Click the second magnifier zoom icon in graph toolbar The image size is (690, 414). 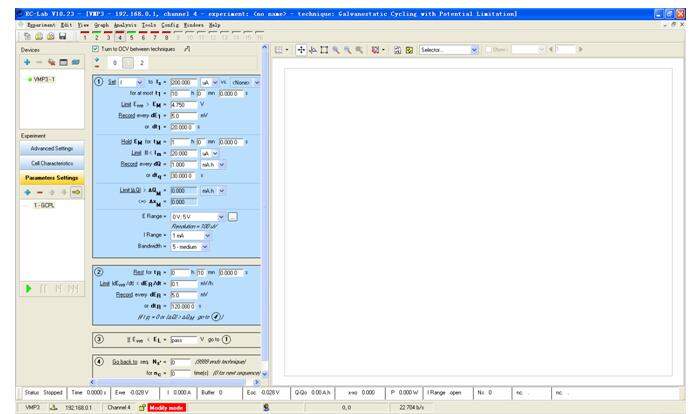tap(348, 50)
